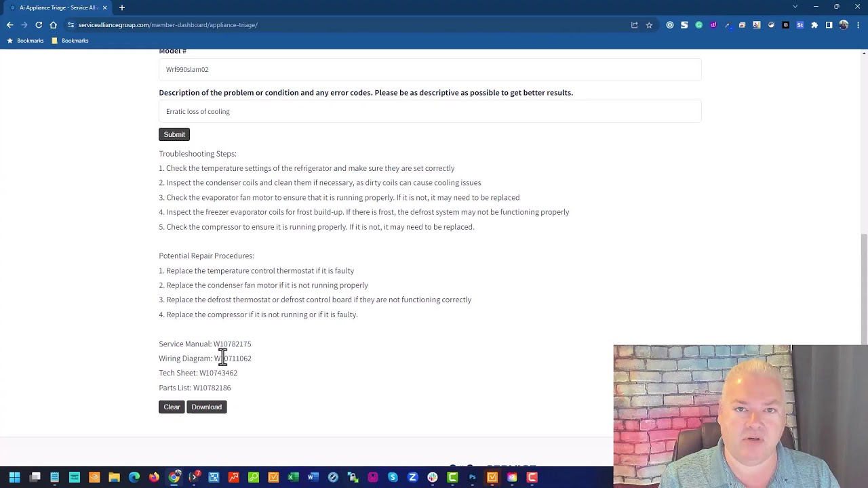868x488 pixels.
Task: Open Excel from the taskbar
Action: click(293, 477)
